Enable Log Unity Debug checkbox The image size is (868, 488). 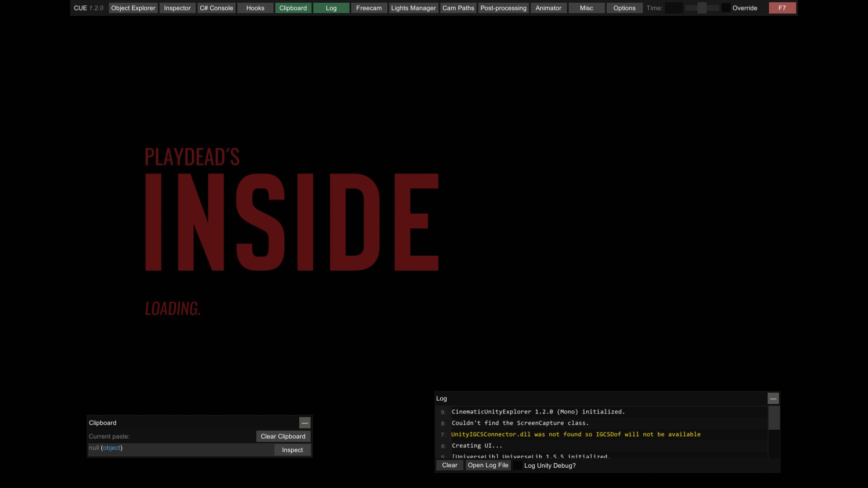(518, 465)
